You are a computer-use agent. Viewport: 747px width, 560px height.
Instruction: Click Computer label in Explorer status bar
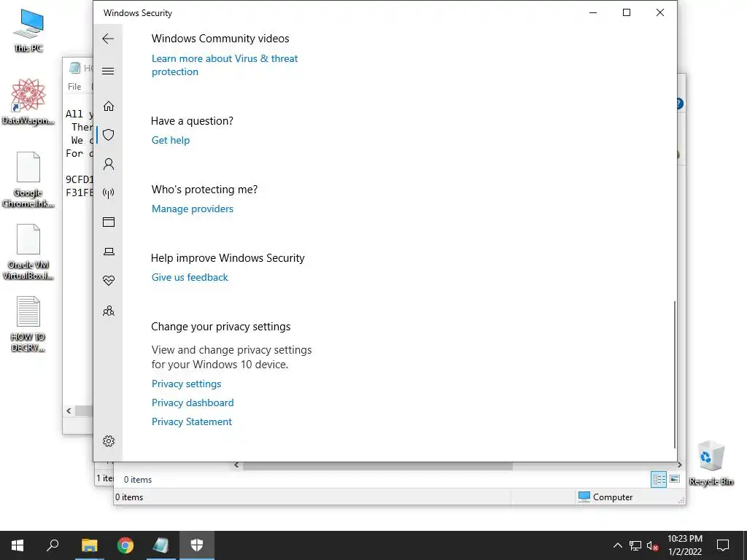pos(613,497)
